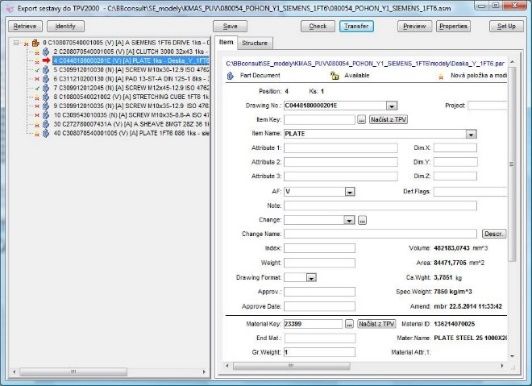
Task: Open the Item Name dropdown arrow
Action: click(x=471, y=134)
